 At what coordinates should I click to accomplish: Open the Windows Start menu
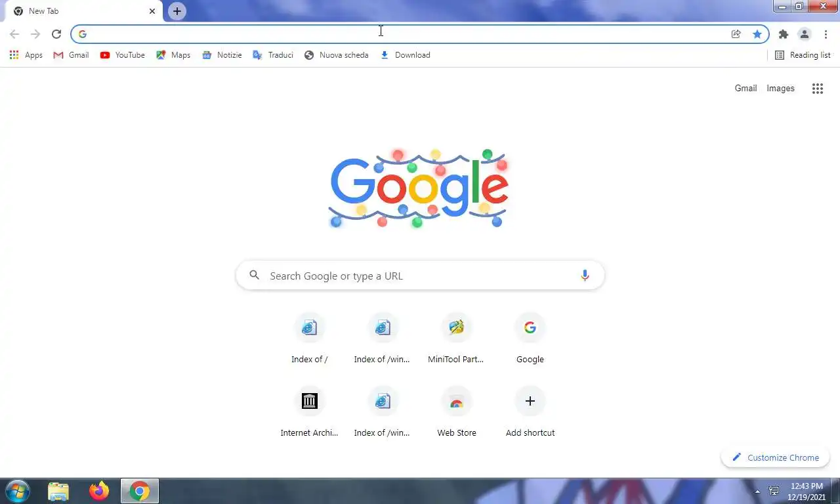[16, 491]
